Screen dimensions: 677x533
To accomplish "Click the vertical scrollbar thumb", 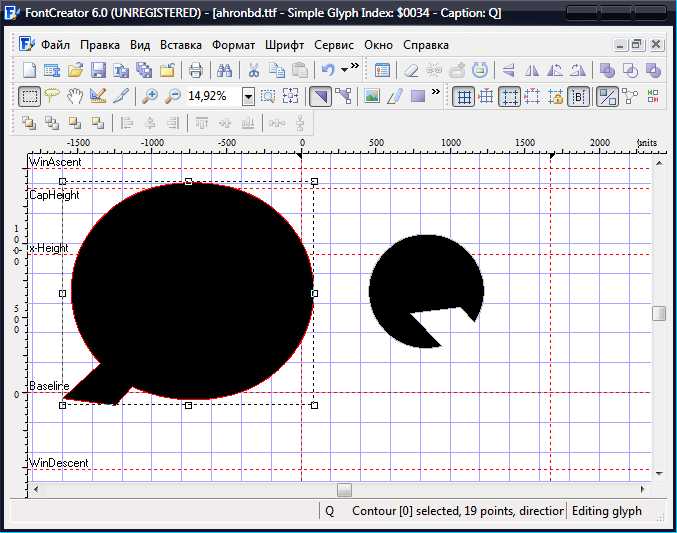I will [659, 314].
